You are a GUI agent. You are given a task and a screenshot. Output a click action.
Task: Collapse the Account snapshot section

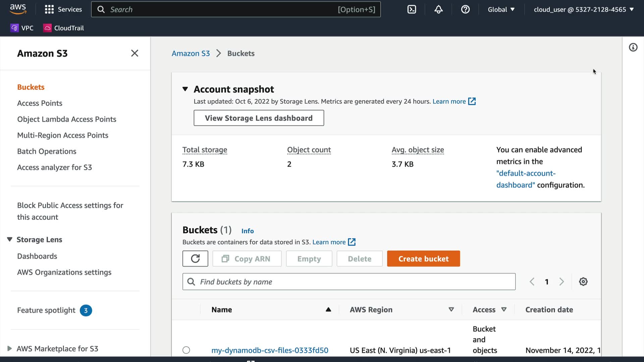pos(185,89)
